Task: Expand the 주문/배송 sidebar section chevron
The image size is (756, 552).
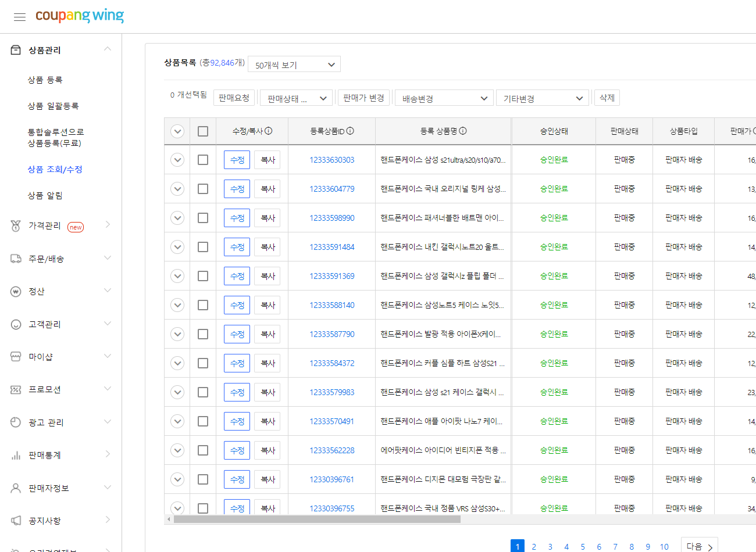Action: click(108, 258)
